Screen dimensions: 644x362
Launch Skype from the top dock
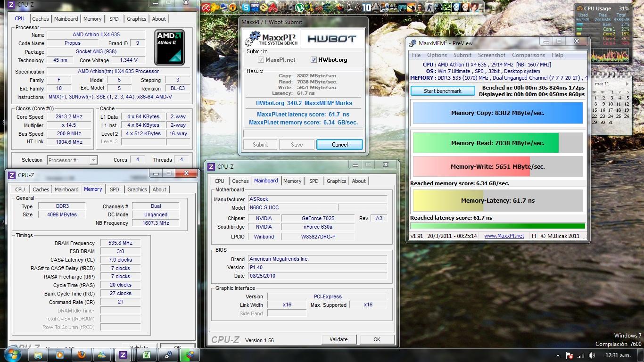pyautogui.click(x=246, y=8)
